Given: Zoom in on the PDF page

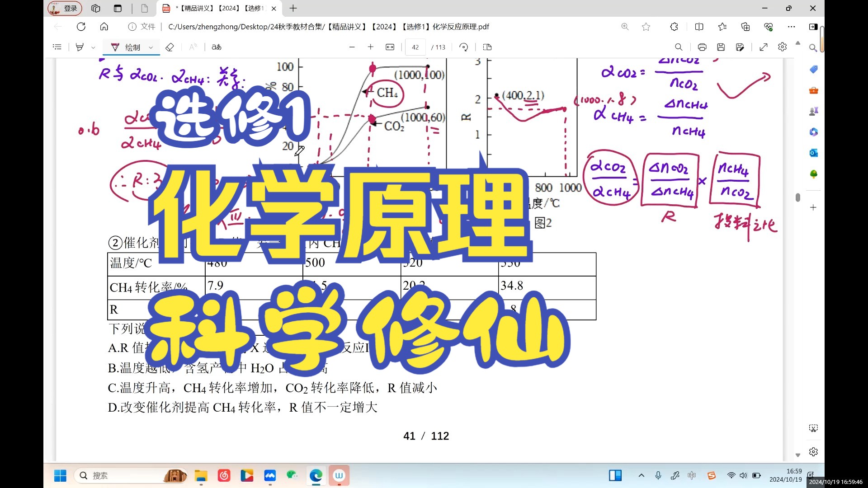Looking at the screenshot, I should click(371, 47).
